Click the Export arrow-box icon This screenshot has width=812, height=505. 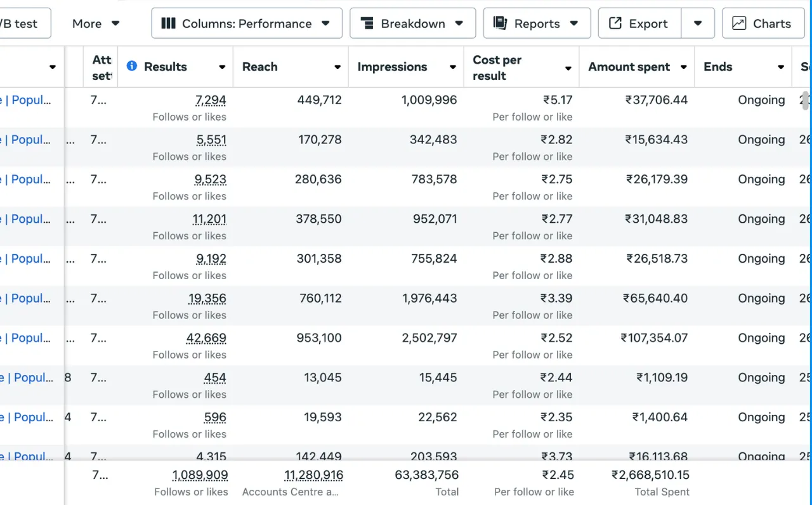coord(615,23)
